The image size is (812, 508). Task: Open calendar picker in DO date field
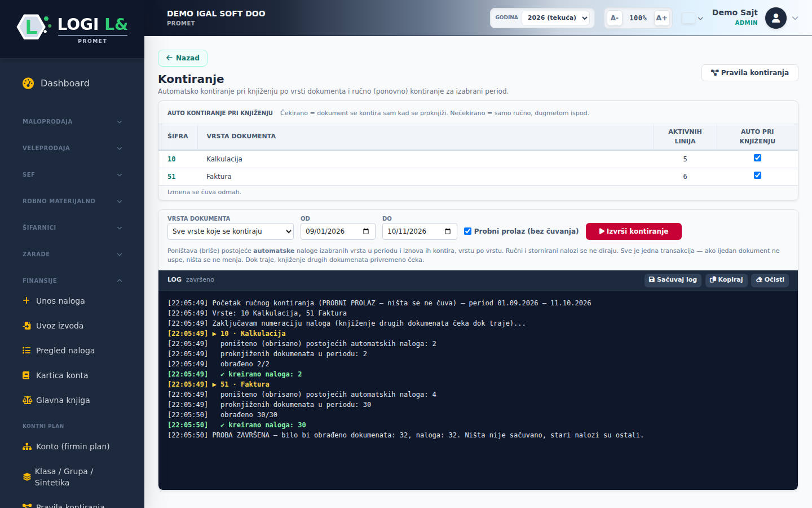[448, 231]
